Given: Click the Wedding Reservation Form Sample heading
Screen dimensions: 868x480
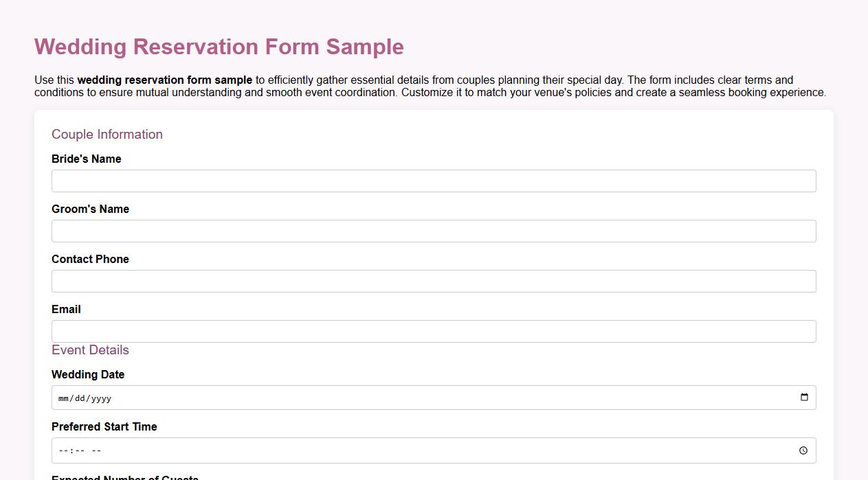Looking at the screenshot, I should click(219, 47).
